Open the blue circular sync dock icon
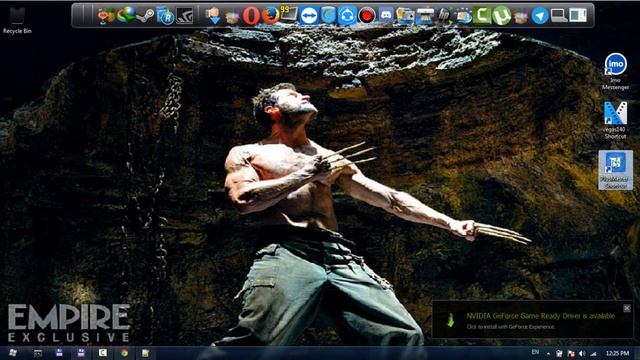Image resolution: width=640 pixels, height=360 pixels. pos(347,16)
